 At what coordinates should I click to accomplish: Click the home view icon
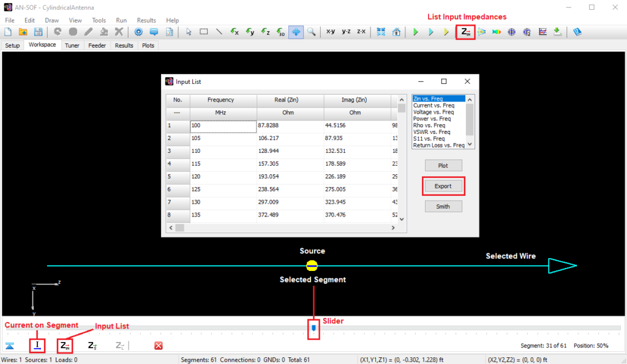pos(396,32)
